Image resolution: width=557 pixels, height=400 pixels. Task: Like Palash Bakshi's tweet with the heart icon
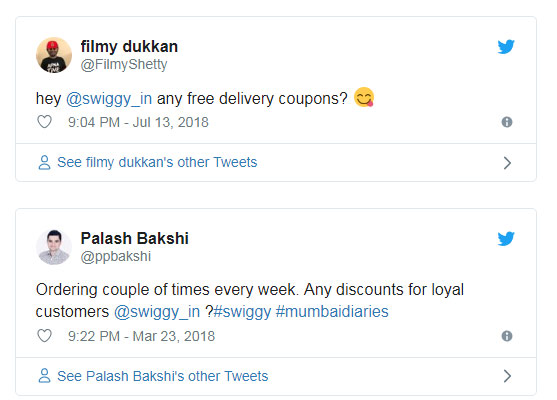pos(44,336)
